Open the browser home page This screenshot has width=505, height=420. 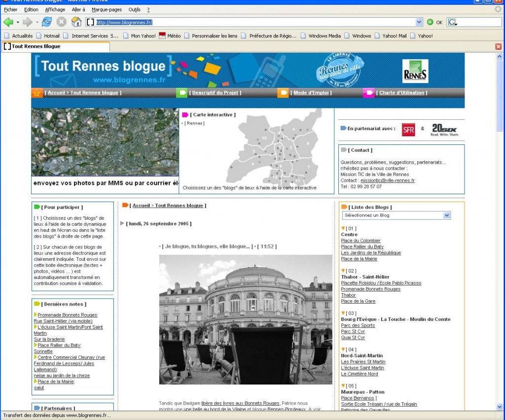tap(76, 22)
